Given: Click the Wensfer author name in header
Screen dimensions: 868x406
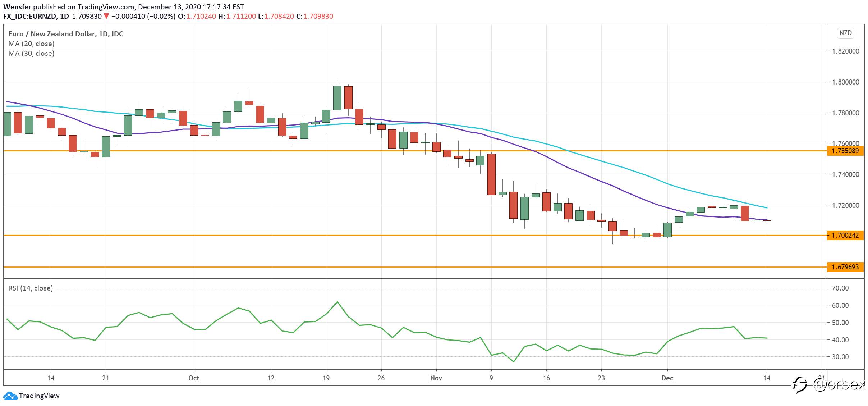Looking at the screenshot, I should [17, 7].
